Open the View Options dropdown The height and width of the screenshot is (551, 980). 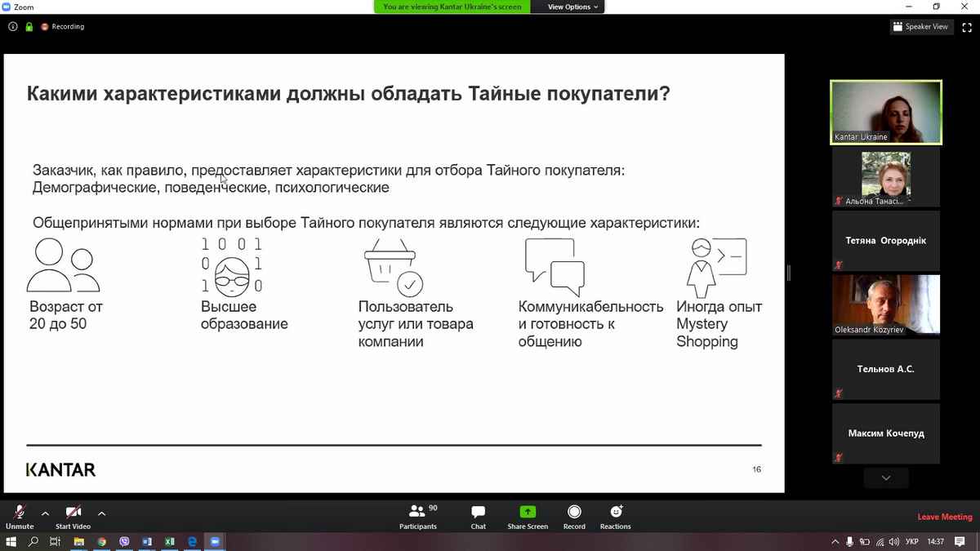[572, 7]
